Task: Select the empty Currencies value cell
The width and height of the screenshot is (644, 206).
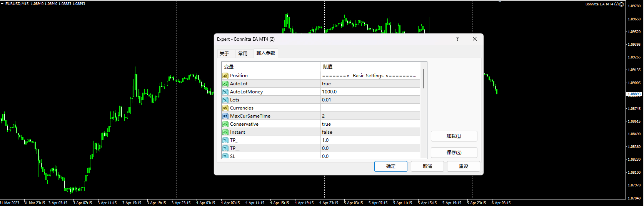Action: pos(370,108)
